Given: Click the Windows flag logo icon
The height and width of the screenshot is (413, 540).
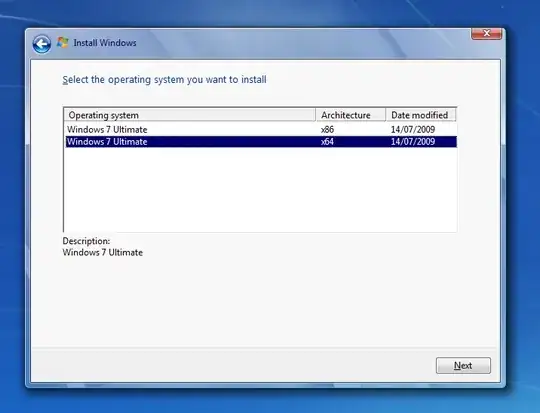Looking at the screenshot, I should [x=63, y=42].
